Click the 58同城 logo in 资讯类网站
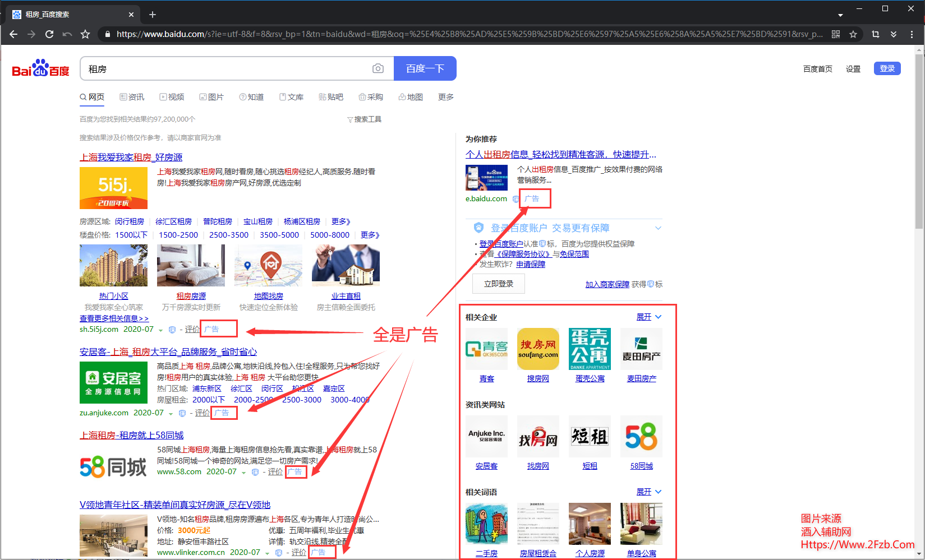 click(641, 437)
